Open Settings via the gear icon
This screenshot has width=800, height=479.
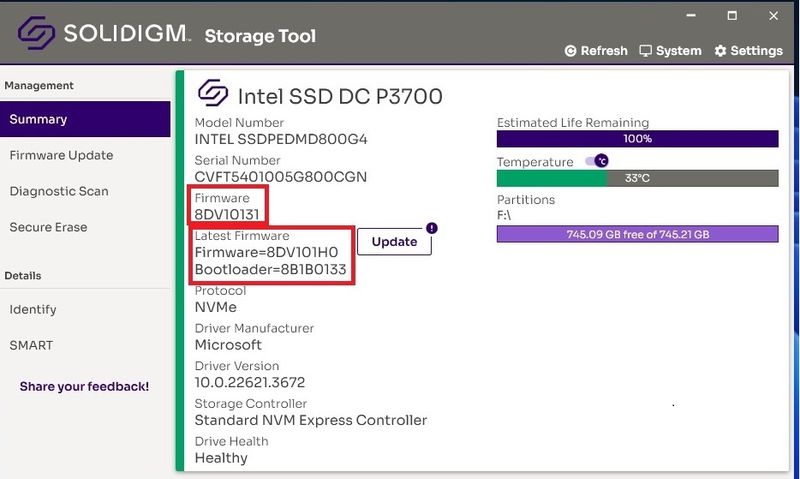[720, 51]
